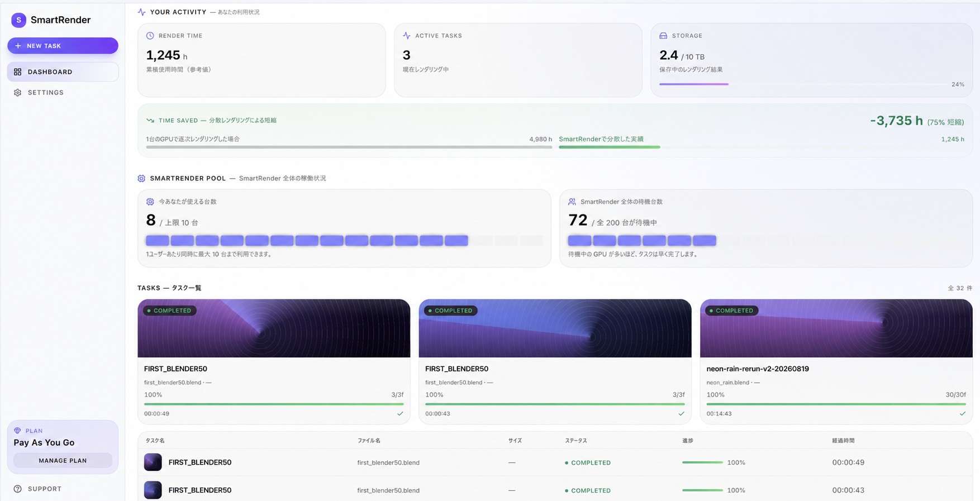The height and width of the screenshot is (501, 980).
Task: Click the Your Activity pulse icon
Action: (141, 12)
